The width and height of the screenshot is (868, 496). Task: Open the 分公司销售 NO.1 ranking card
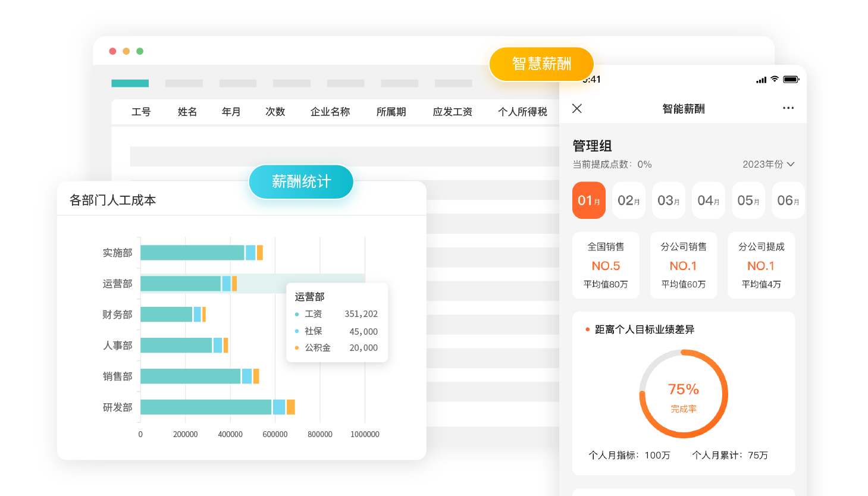pyautogui.click(x=684, y=265)
